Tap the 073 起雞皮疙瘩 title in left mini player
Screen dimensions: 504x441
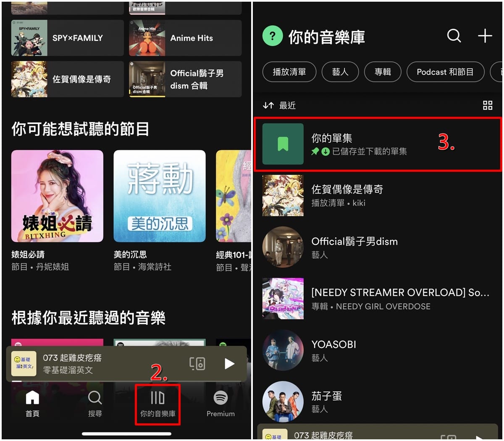[x=72, y=358]
